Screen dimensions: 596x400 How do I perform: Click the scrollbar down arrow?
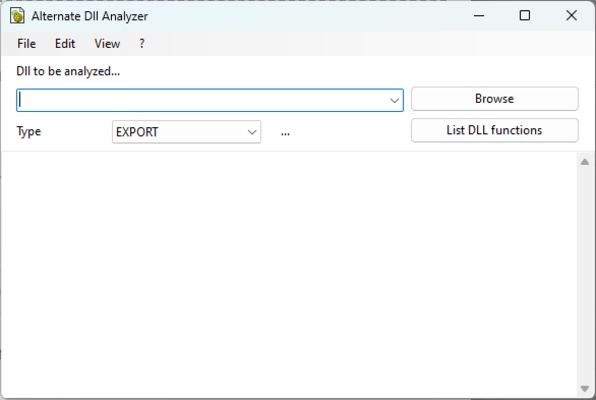click(585, 389)
